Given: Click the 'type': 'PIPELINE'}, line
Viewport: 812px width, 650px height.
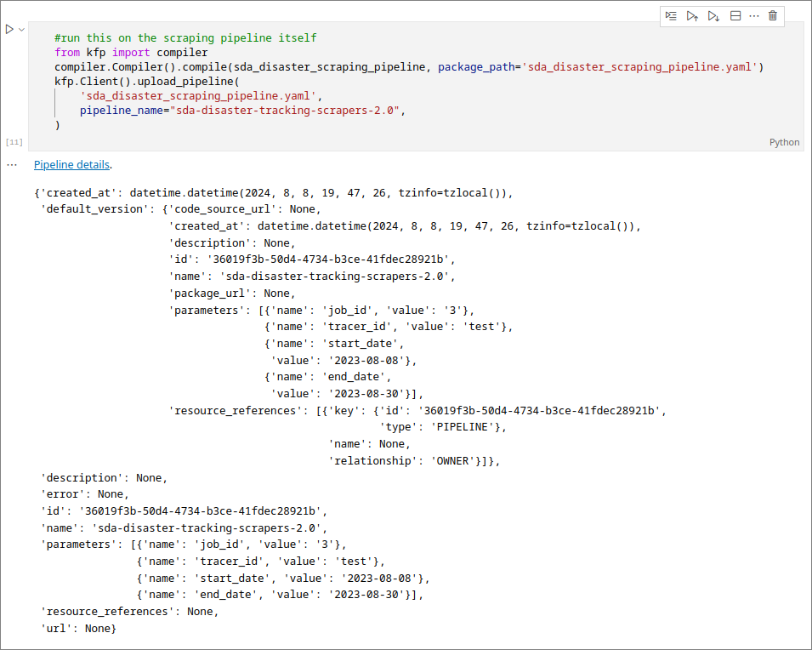Looking at the screenshot, I should point(443,427).
